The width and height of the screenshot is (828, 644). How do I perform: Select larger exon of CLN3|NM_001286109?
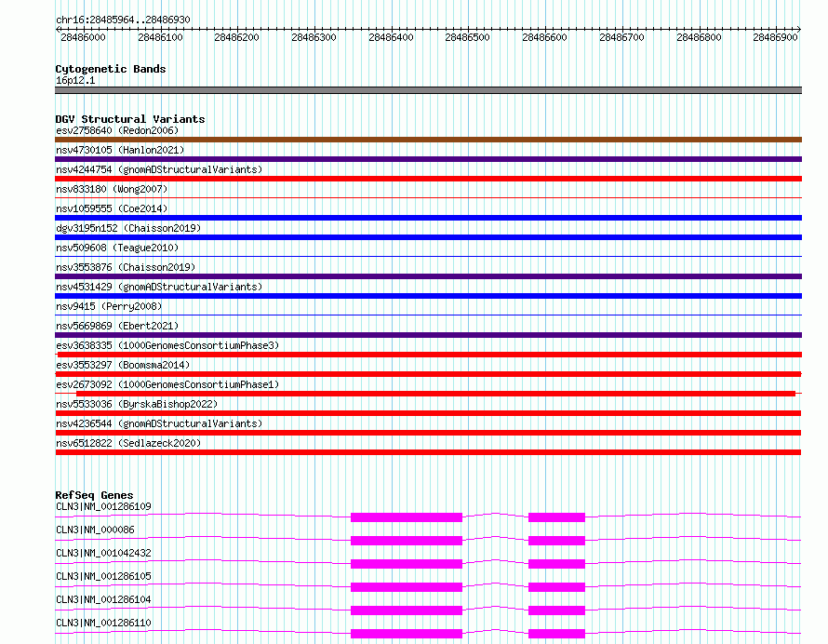pos(407,517)
